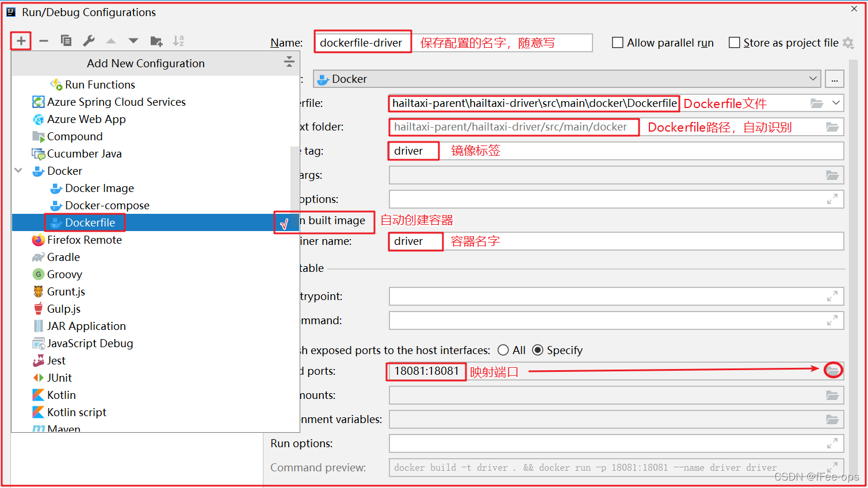Image resolution: width=868 pixels, height=488 pixels.
Task: Select Groovy configuration type
Action: point(64,274)
